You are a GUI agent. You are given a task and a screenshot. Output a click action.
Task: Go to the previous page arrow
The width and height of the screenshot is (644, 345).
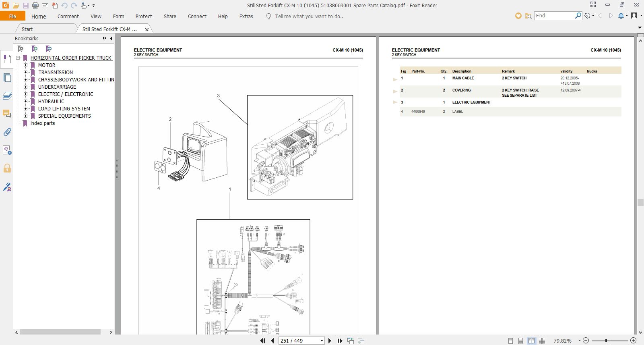[272, 341]
